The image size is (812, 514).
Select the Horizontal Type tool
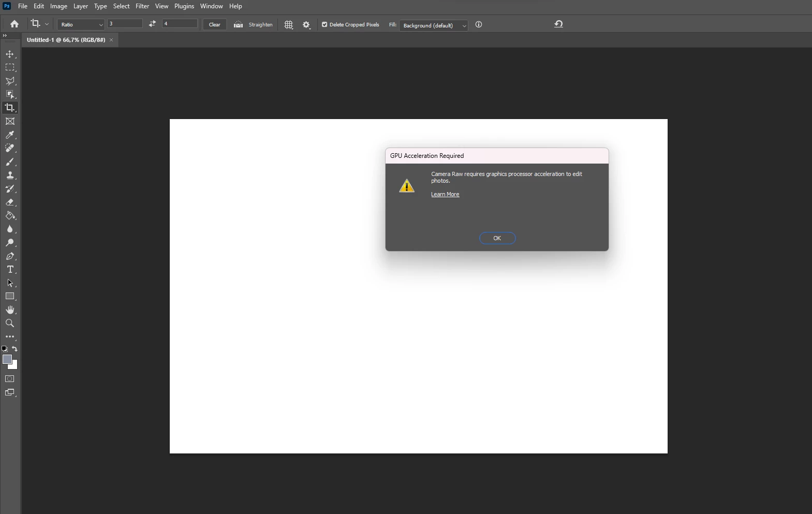pyautogui.click(x=10, y=270)
